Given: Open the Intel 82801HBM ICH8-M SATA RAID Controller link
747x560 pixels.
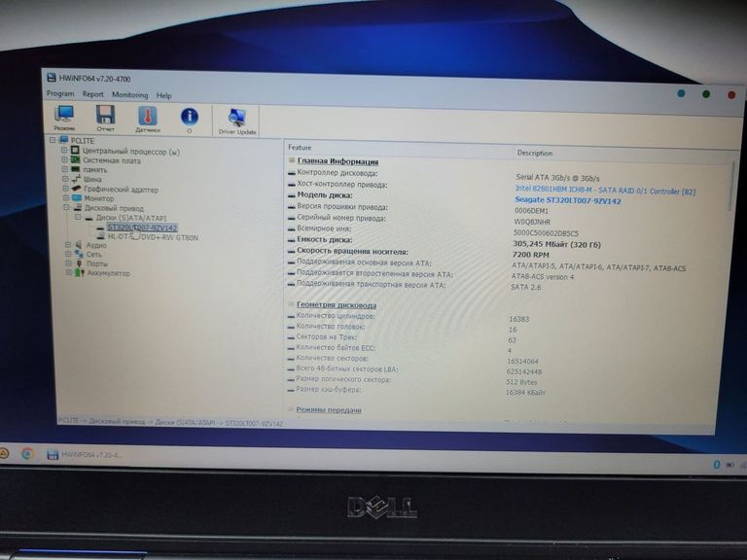Looking at the screenshot, I should pyautogui.click(x=605, y=190).
